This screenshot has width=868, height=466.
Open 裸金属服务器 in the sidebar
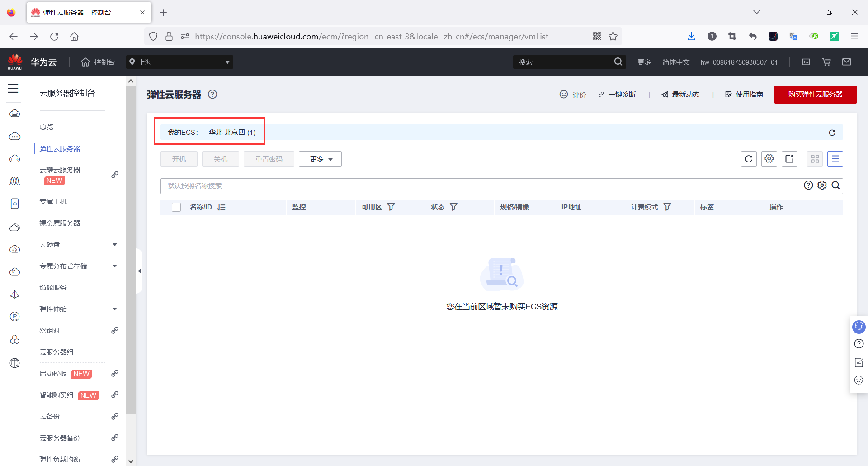tap(60, 223)
